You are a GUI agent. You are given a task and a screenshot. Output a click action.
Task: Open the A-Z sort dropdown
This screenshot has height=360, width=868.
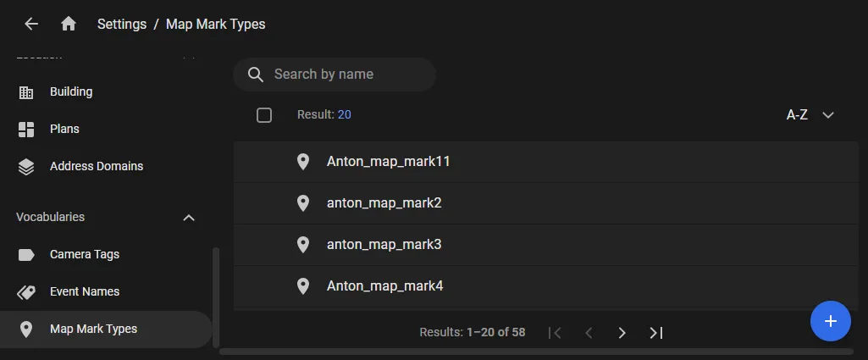click(810, 115)
